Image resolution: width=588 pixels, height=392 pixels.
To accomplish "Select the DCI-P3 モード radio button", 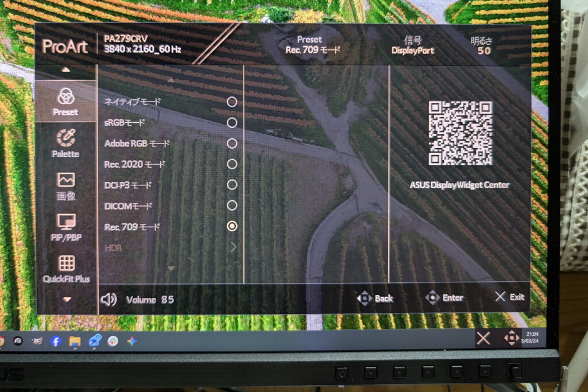I will pos(232,185).
